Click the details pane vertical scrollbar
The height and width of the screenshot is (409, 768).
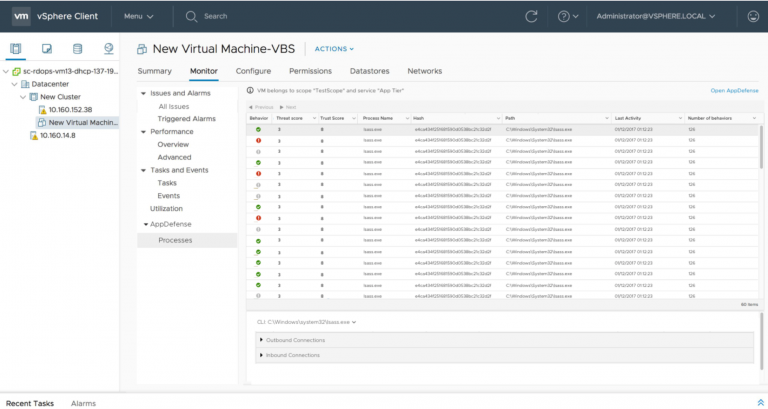(x=761, y=341)
